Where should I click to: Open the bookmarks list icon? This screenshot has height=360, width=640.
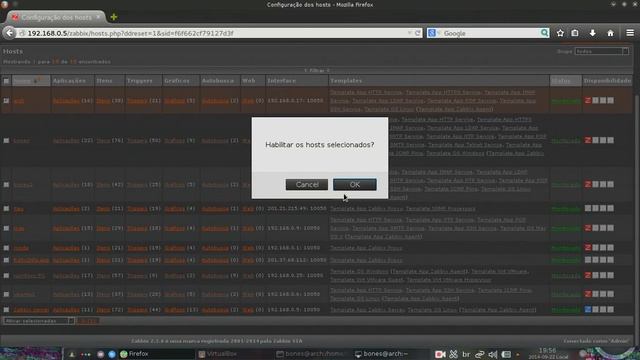coord(575,33)
